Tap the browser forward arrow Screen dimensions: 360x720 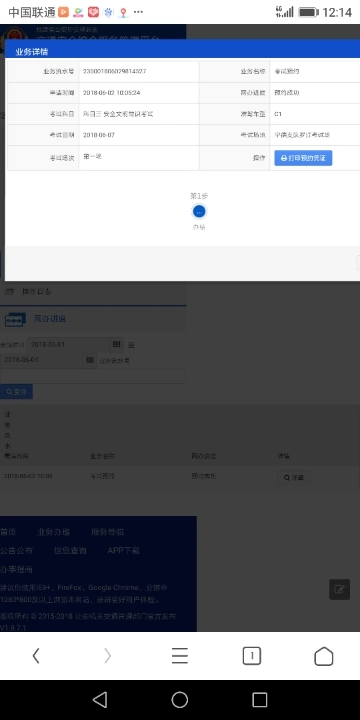(107, 656)
